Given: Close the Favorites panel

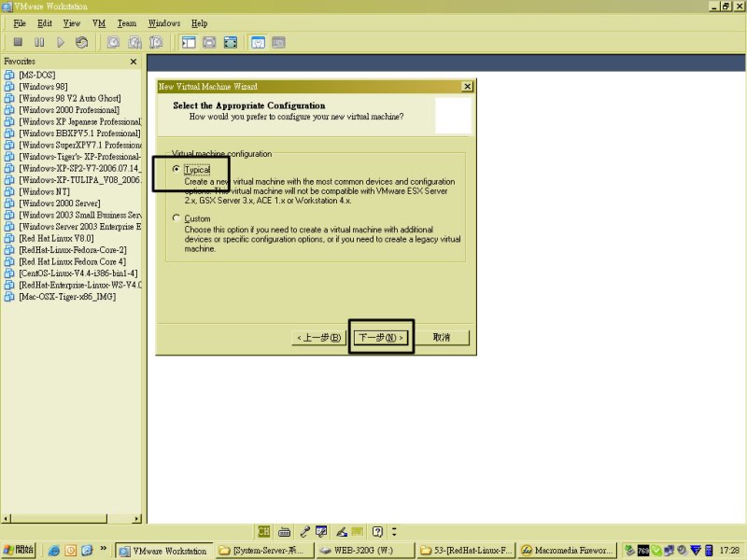Looking at the screenshot, I should [134, 62].
